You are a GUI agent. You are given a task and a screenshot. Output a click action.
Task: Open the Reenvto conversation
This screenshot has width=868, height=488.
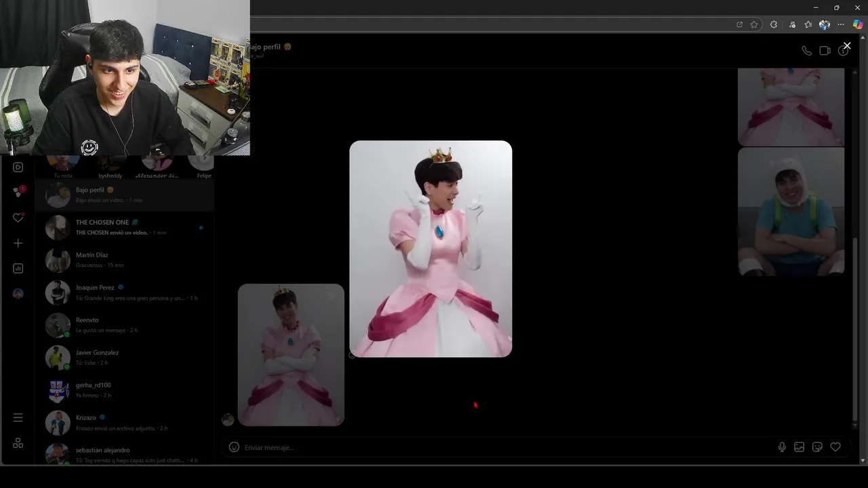[x=125, y=325]
